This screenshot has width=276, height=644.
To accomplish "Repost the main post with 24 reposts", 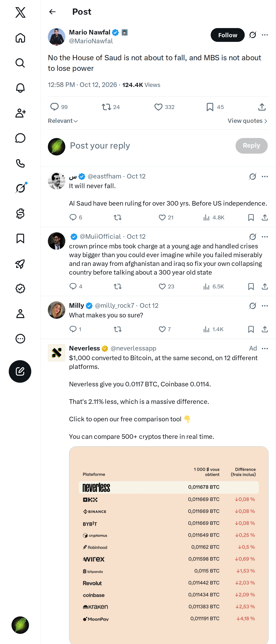I will coord(111,107).
